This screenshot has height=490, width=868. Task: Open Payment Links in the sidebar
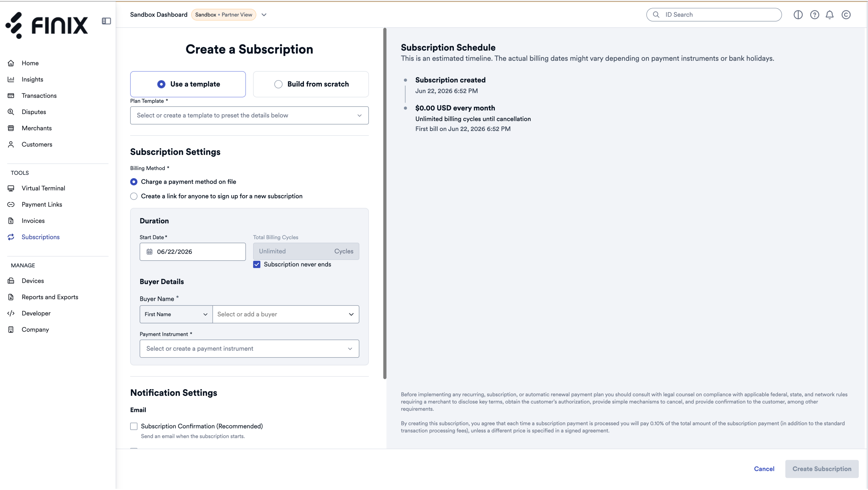point(42,204)
